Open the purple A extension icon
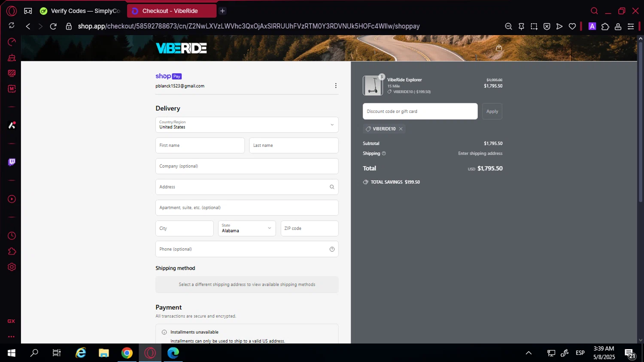The width and height of the screenshot is (644, 362). (x=592, y=27)
